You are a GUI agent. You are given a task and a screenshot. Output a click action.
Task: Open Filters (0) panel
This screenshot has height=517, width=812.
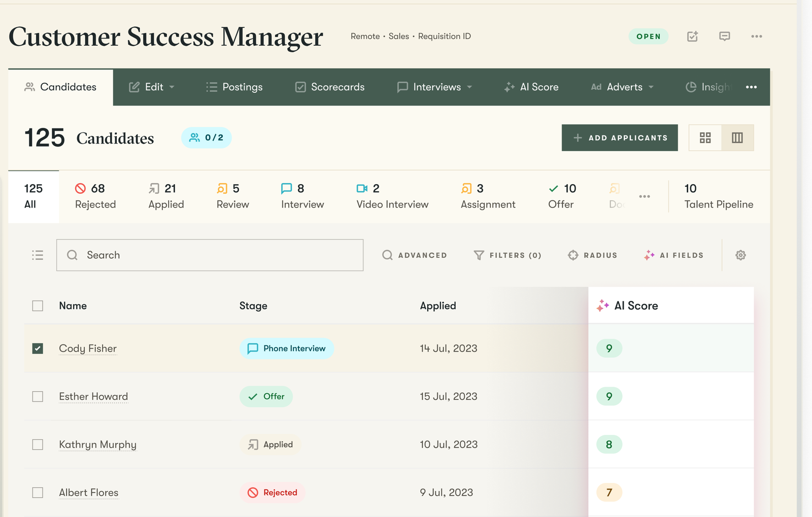507,255
